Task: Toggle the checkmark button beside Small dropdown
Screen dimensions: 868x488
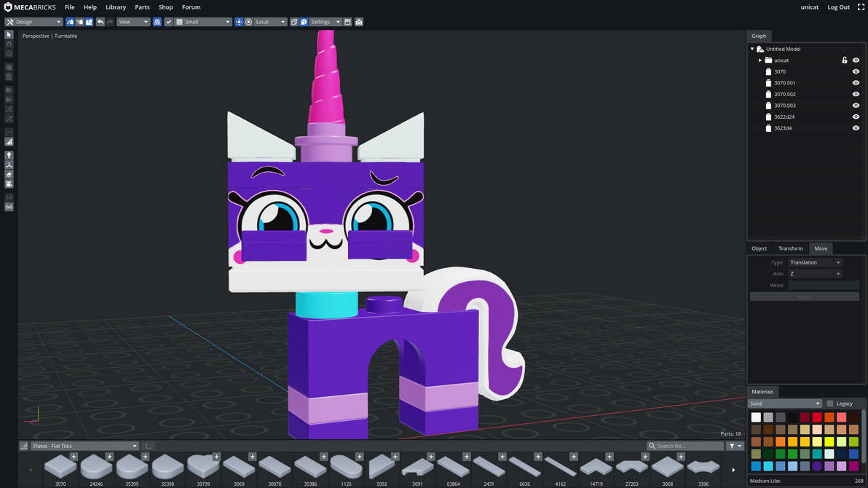Action: [168, 22]
